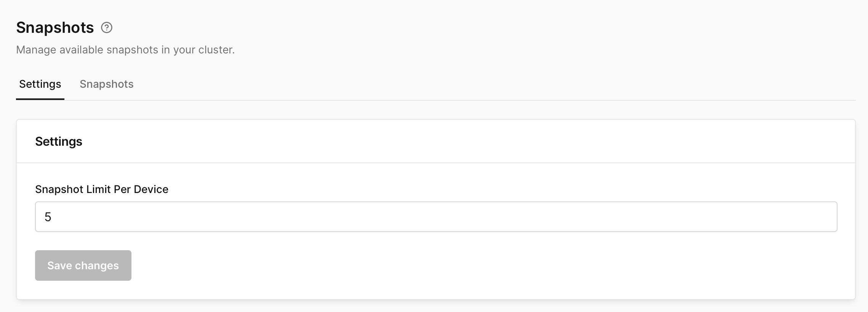Click the Snapshots page heading

point(55,28)
